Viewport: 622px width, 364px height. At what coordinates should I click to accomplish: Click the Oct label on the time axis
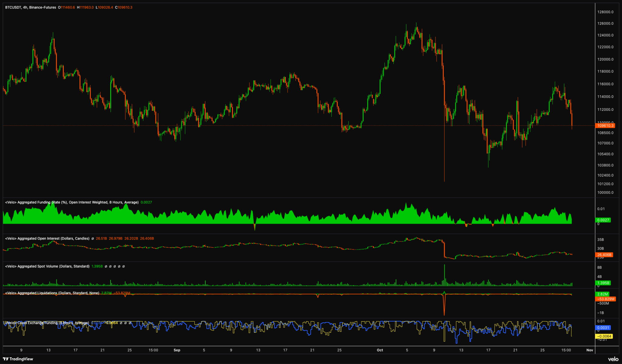coord(380,350)
